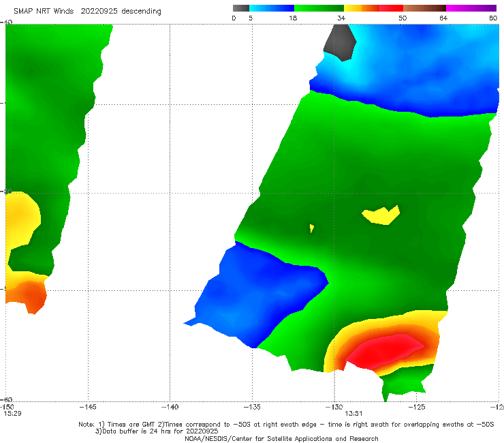Click the gray low-wind patch at the top

click(340, 42)
